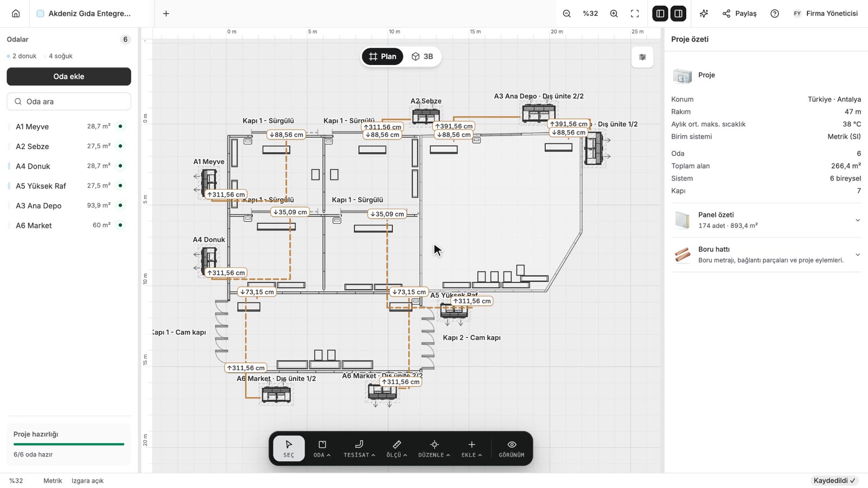
Task: Go to the home icon
Action: pos(16,14)
